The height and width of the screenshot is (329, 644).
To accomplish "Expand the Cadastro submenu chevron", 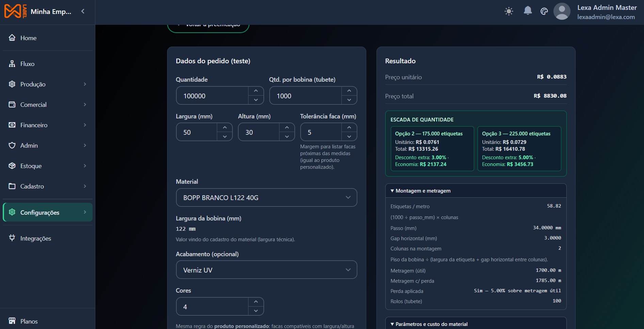I will (85, 186).
